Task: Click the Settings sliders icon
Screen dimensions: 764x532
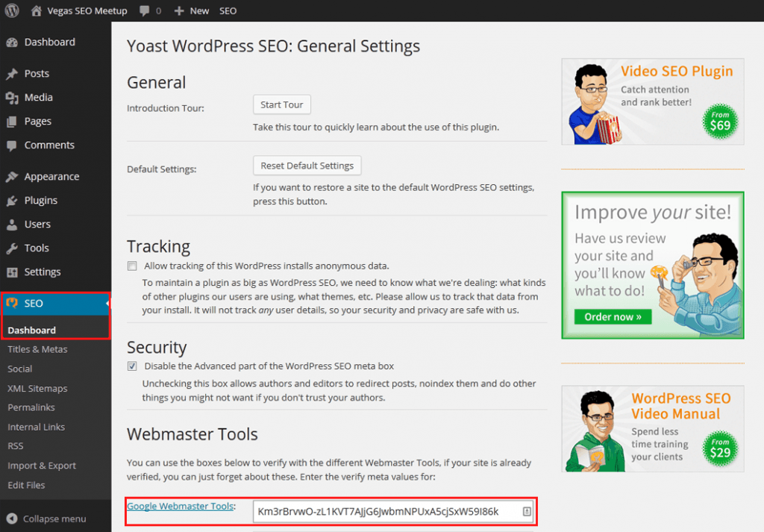Action: pyautogui.click(x=12, y=272)
